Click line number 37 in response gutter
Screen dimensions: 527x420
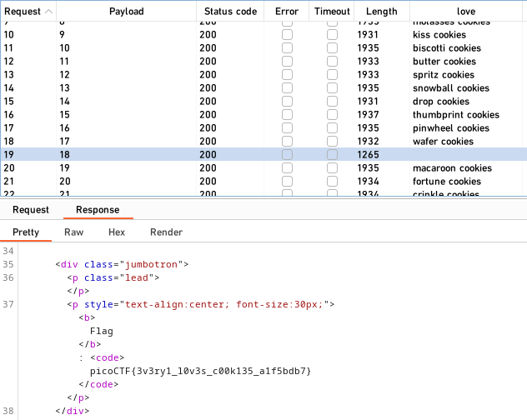coord(8,304)
